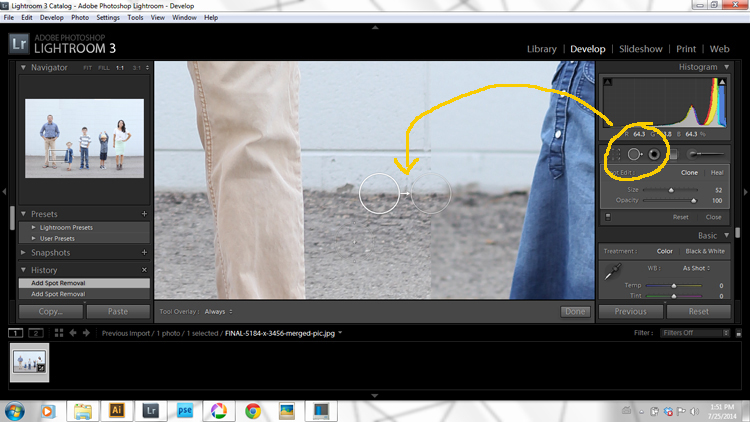Open the Tools menu
The height and width of the screenshot is (422, 750).
click(x=135, y=18)
